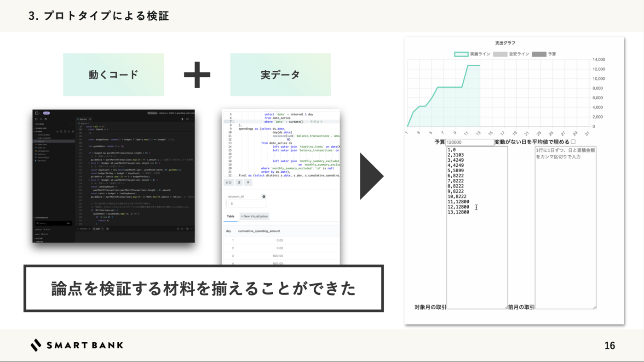Collapse the DEPENDENCIES section
The image size is (644, 362).
point(41,218)
